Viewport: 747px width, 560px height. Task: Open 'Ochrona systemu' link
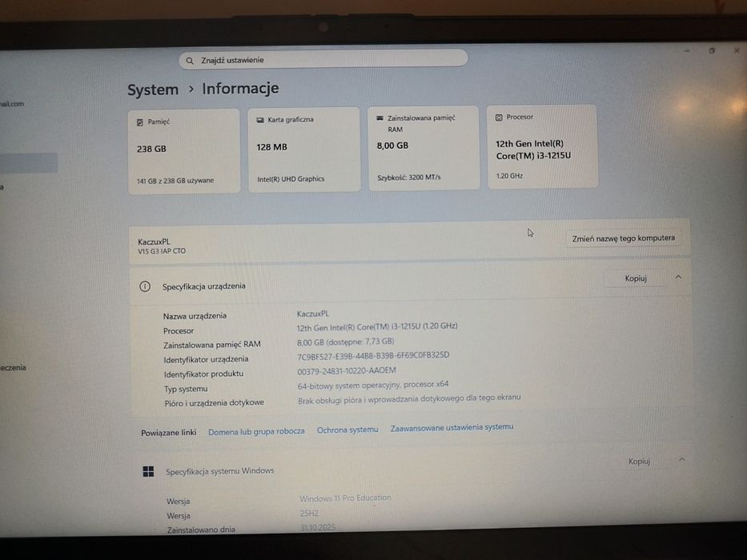pos(347,430)
